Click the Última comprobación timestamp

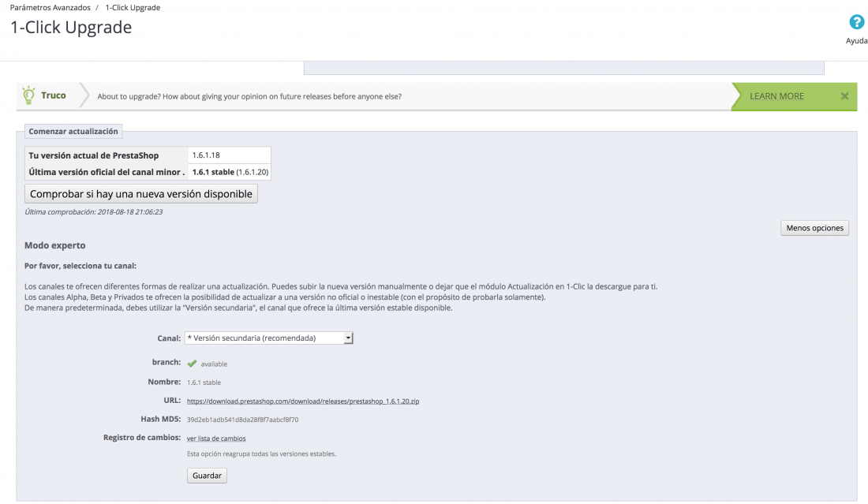point(94,212)
